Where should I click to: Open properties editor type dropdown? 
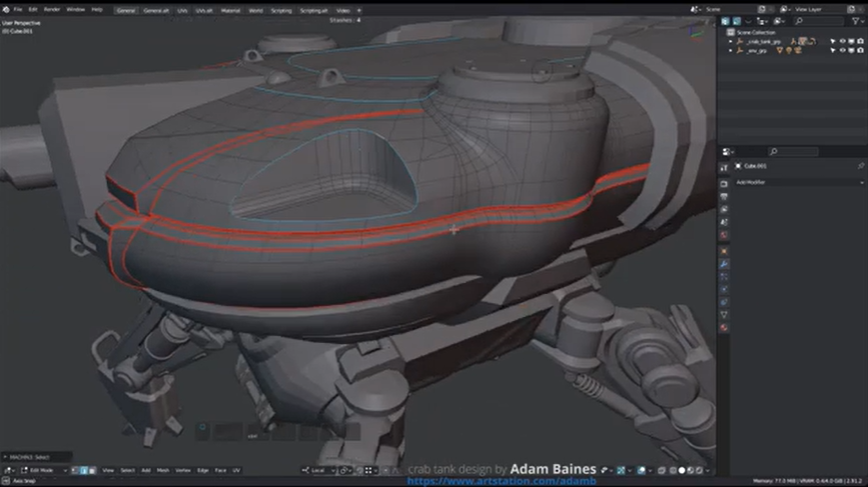[x=728, y=152]
